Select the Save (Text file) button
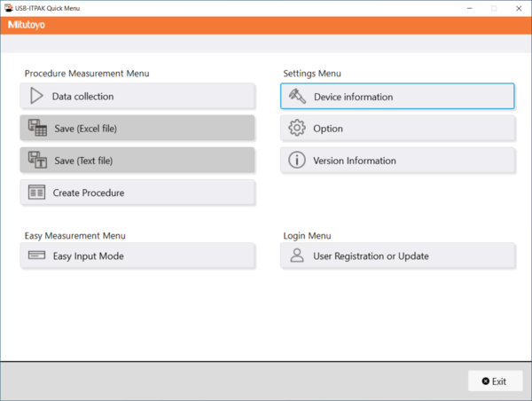Screen dimensions: 532x401 coord(137,161)
